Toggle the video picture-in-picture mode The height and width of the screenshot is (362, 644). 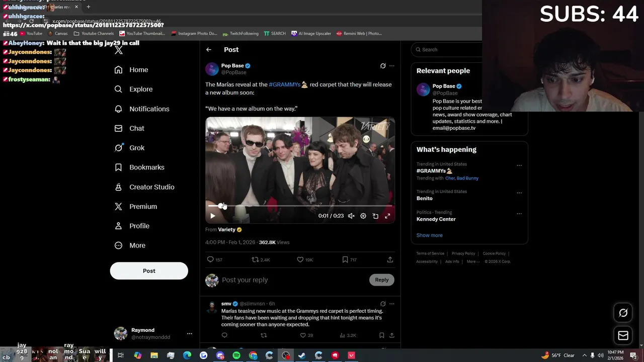375,216
